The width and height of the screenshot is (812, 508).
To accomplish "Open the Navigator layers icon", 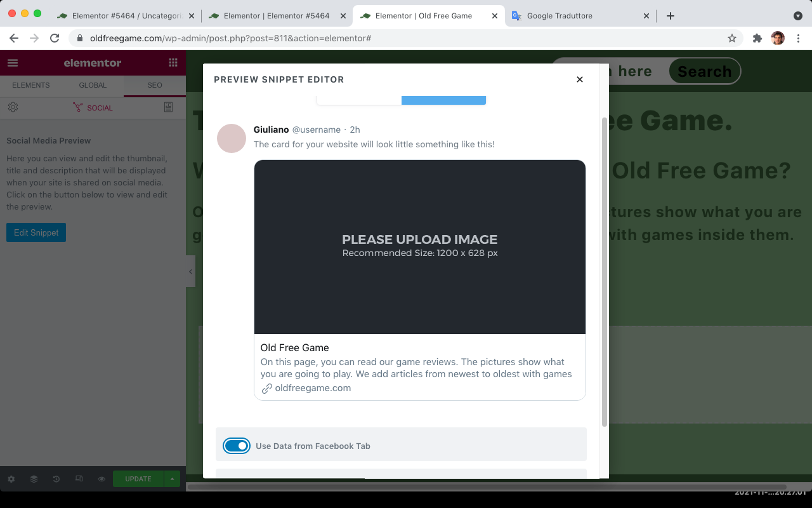I will (34, 479).
